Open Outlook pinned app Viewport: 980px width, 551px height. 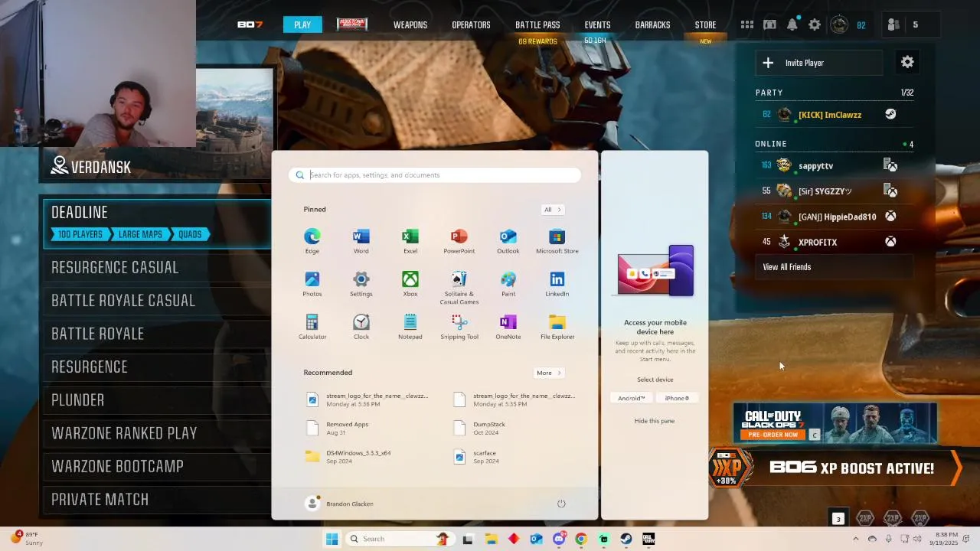click(x=508, y=240)
